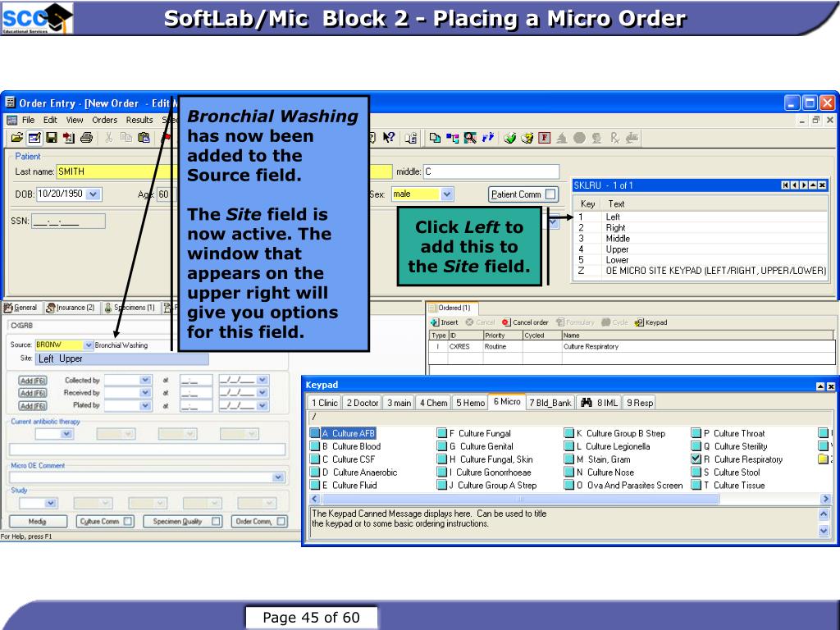Check the B Culture Blood box

point(315,445)
